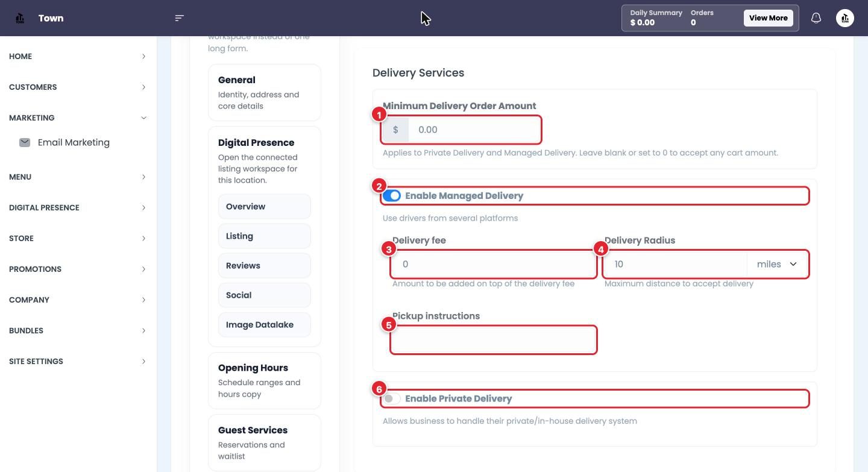The width and height of the screenshot is (868, 472).
Task: Open the miles unit dropdown
Action: pos(778,264)
